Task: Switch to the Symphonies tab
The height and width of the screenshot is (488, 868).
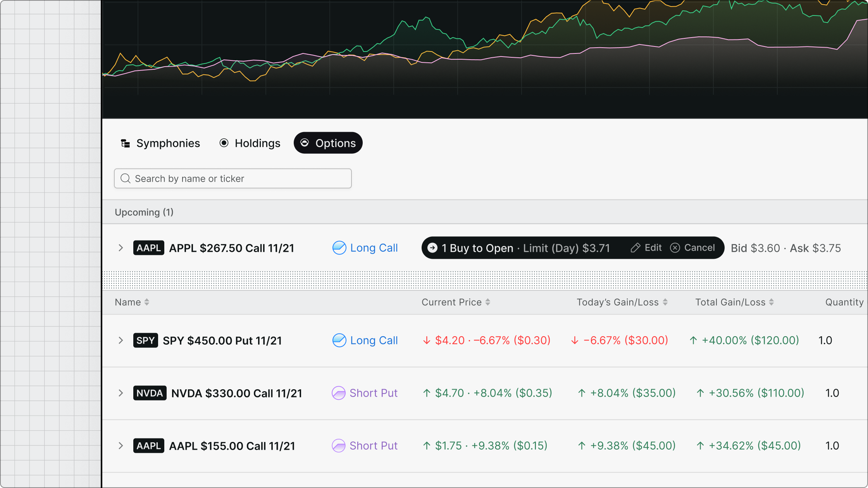Action: (x=160, y=143)
